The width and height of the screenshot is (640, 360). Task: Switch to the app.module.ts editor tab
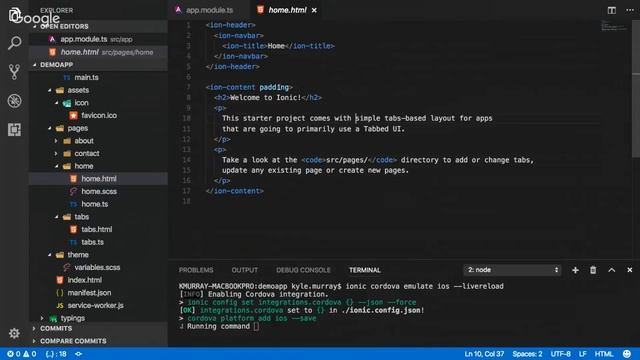(209, 10)
